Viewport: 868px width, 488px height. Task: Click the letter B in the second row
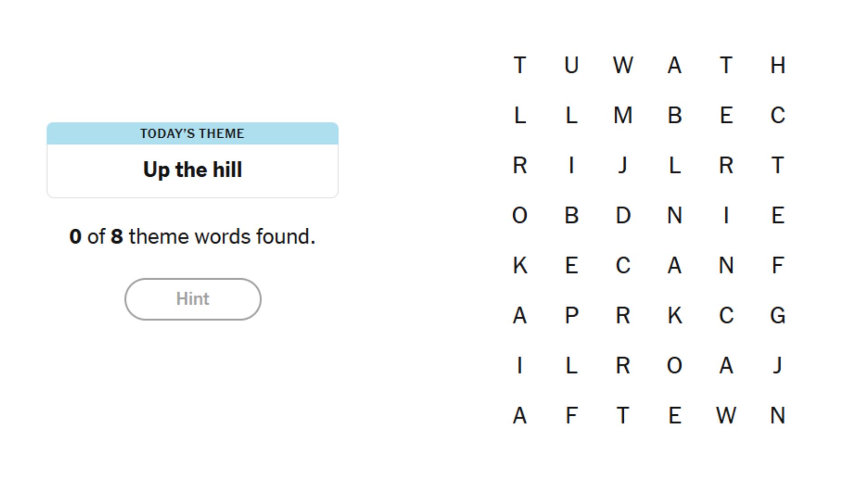(675, 116)
